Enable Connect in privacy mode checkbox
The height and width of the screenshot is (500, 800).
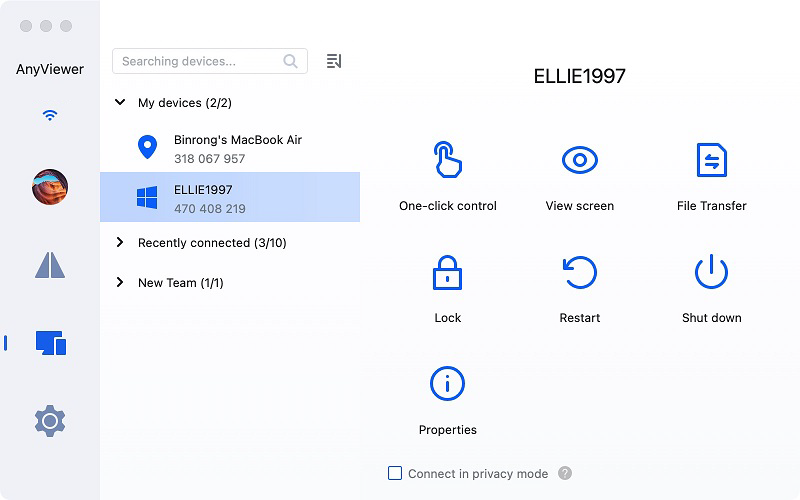[395, 473]
